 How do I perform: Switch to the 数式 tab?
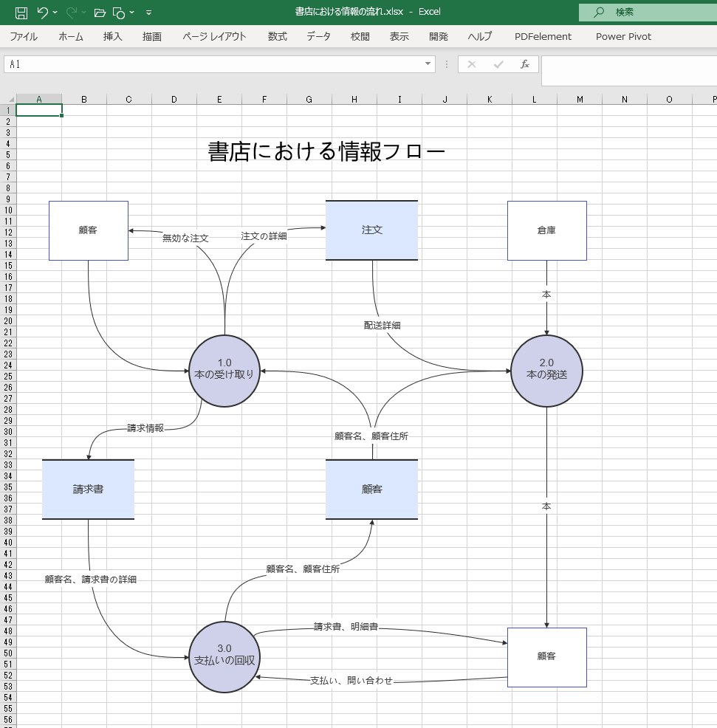[277, 37]
